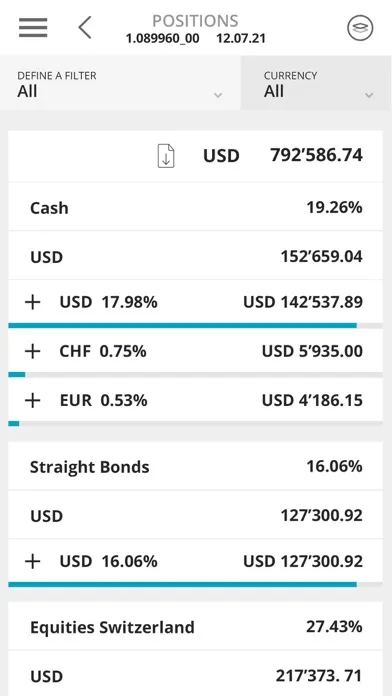Viewport: 392px width, 696px height.
Task: Expand the CHF 0.75% cash row
Action: tap(195, 352)
